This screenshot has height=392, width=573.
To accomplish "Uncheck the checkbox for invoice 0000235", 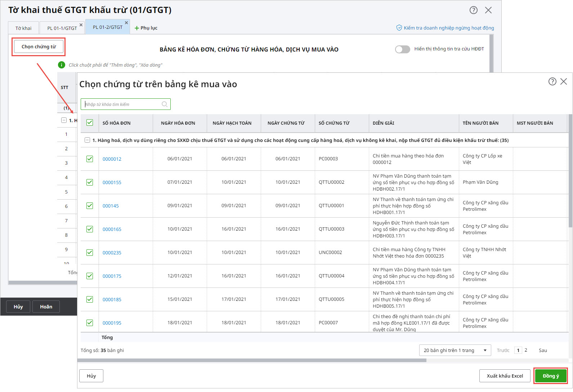I will coord(90,253).
